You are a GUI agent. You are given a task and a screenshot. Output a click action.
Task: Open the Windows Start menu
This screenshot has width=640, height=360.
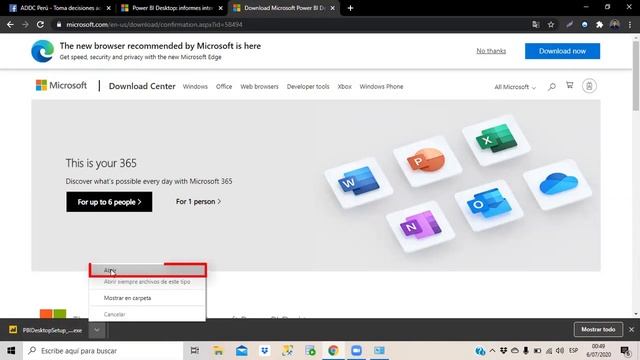tap(11, 351)
